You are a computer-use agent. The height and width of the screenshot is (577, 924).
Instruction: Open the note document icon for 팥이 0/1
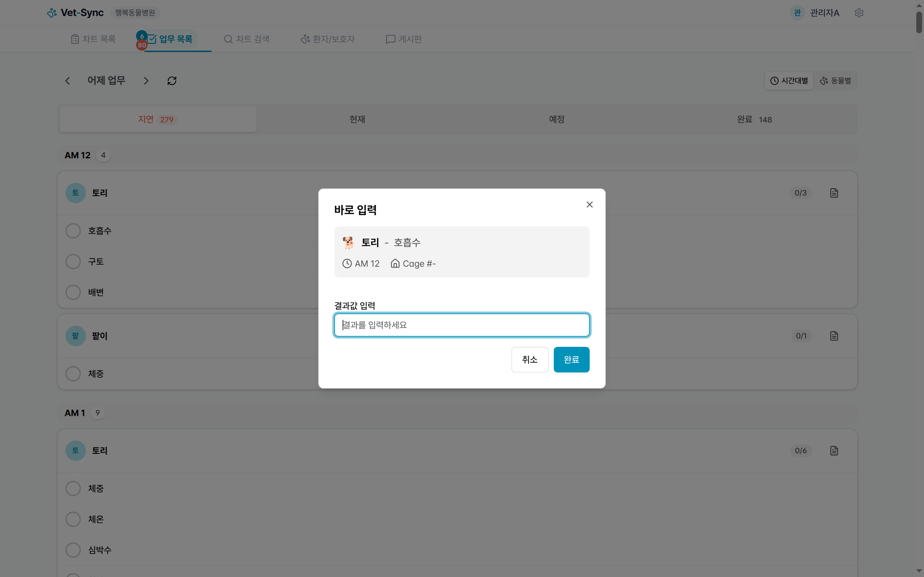tap(834, 336)
